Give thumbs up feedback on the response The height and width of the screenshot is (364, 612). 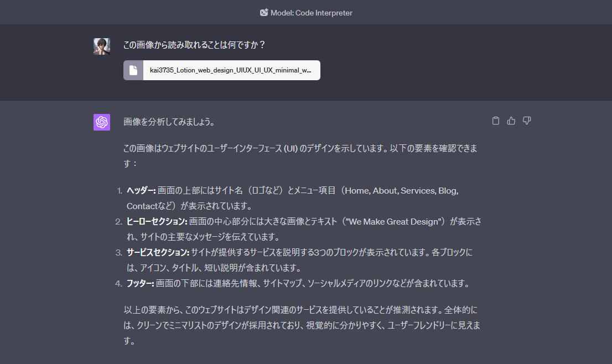511,121
